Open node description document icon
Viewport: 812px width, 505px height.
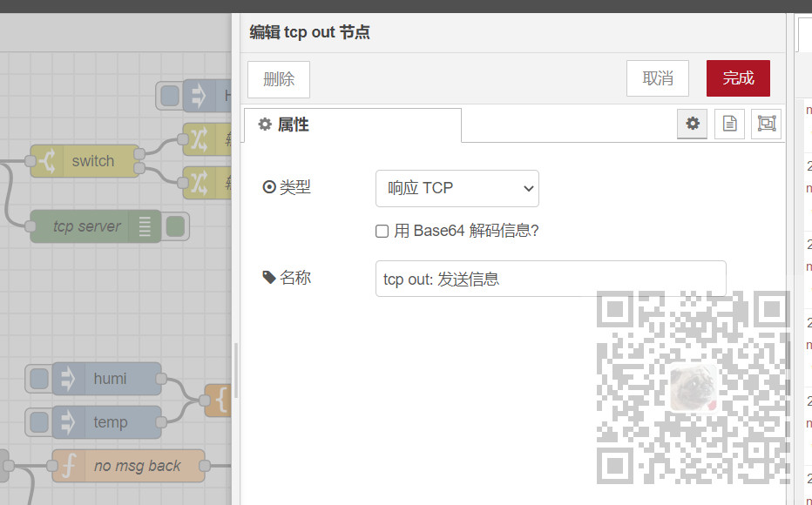point(729,124)
